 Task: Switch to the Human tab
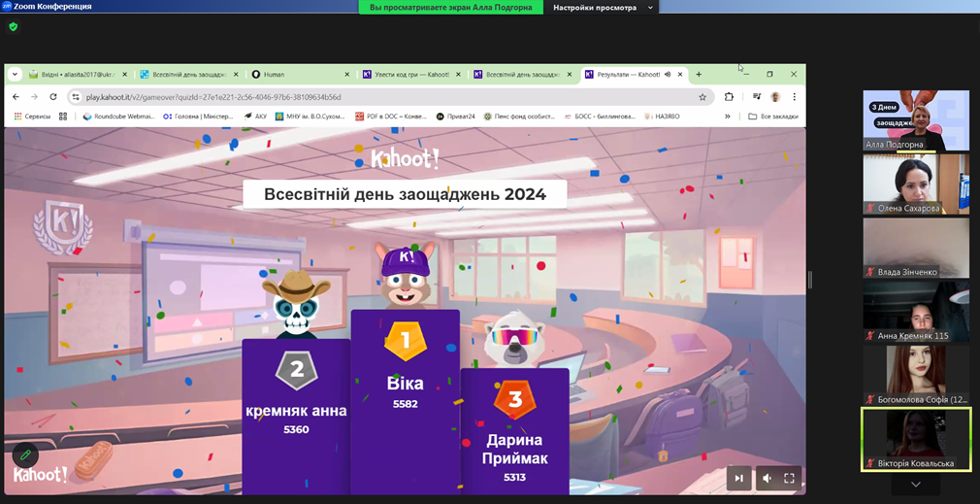click(302, 75)
